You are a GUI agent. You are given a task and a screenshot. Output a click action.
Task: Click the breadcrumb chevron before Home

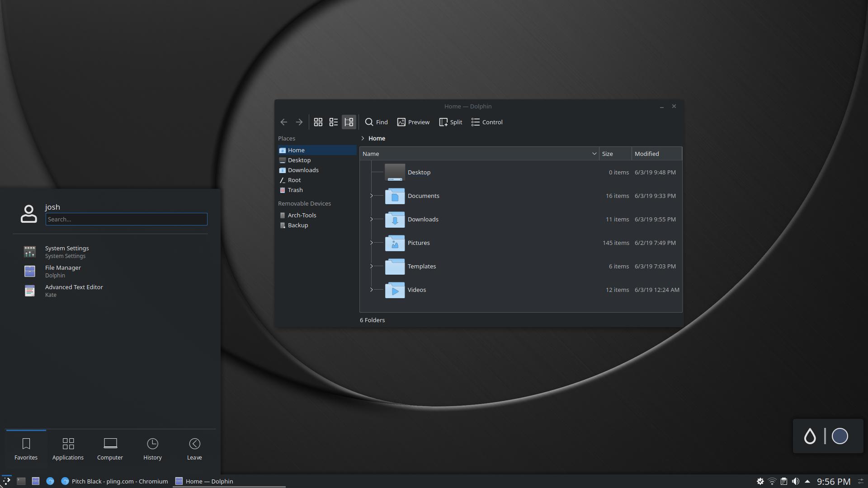click(x=363, y=138)
